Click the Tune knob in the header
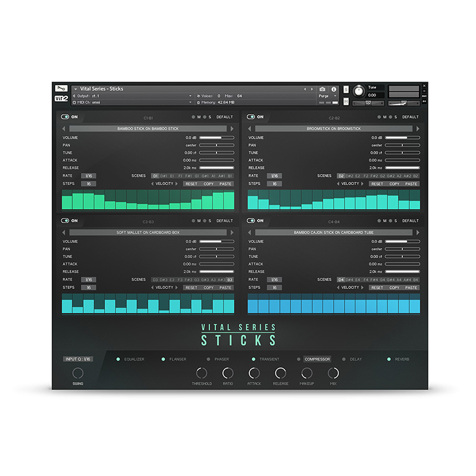The image size is (476, 476). [x=359, y=91]
